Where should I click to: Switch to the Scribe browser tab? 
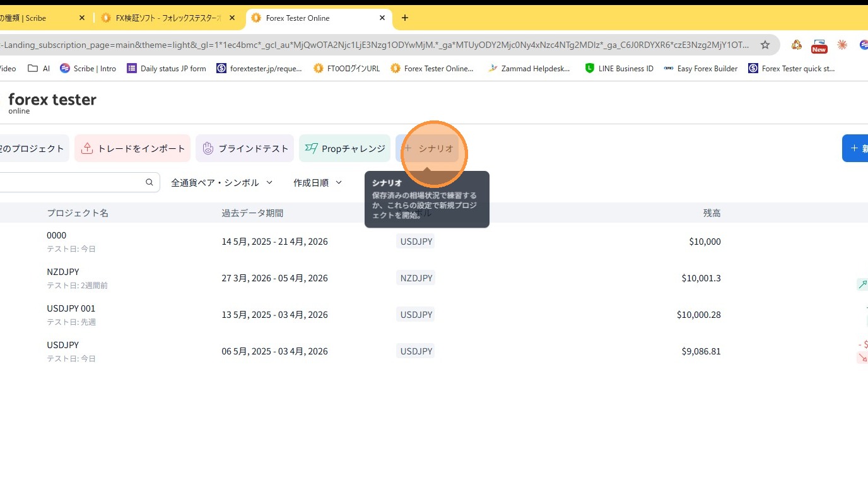tap(38, 18)
